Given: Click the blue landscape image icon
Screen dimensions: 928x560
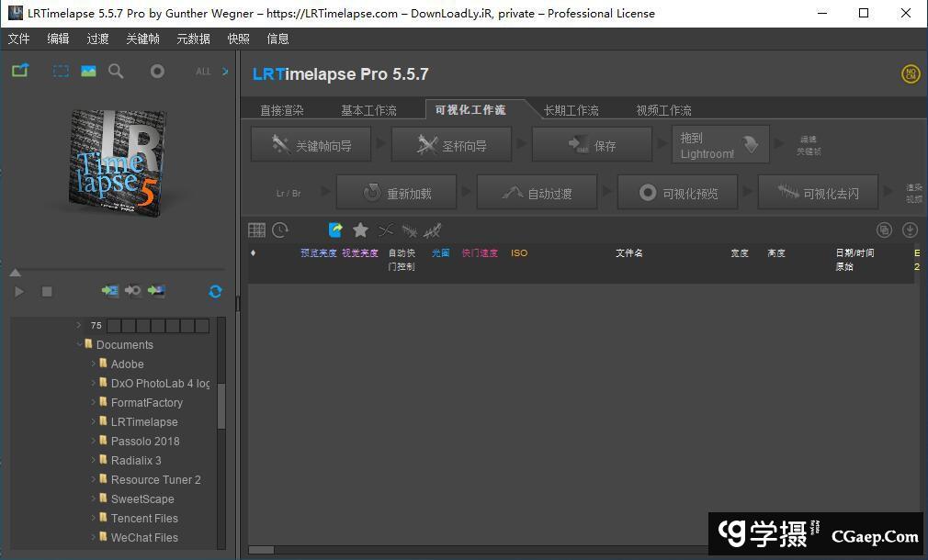Looking at the screenshot, I should tap(88, 72).
